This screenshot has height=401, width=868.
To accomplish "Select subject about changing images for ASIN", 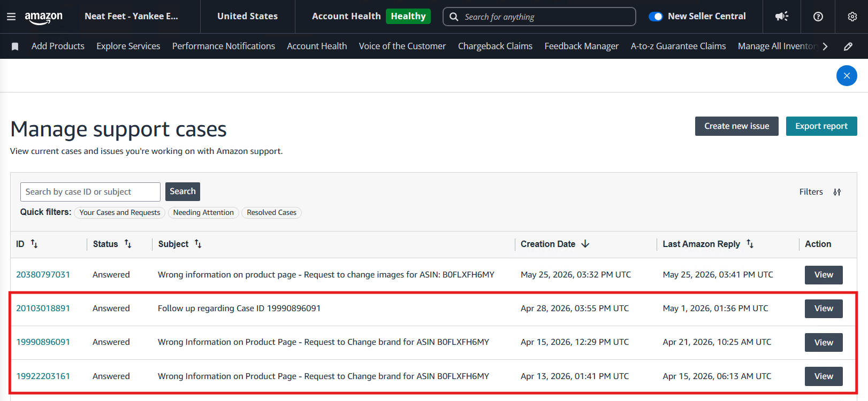I will point(326,275).
